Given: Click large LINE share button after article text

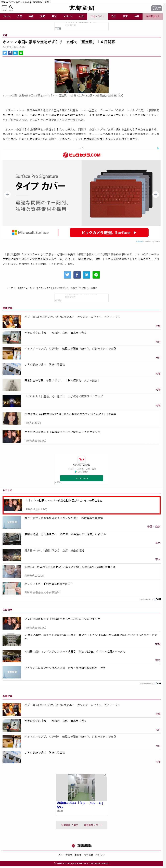Looking at the screenshot, I should 96,275.
